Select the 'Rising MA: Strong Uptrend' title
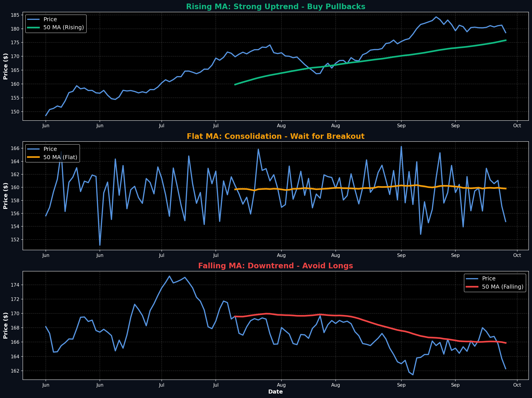This screenshot has width=532, height=398. [276, 7]
